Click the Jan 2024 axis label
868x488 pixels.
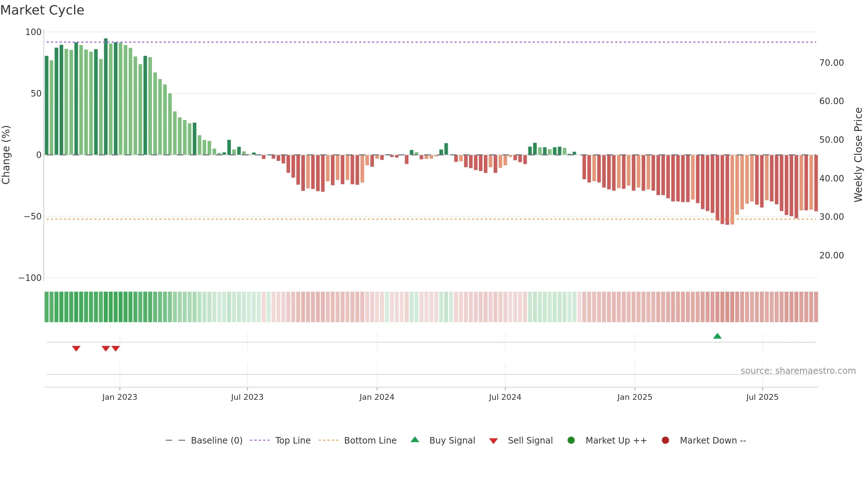(377, 397)
